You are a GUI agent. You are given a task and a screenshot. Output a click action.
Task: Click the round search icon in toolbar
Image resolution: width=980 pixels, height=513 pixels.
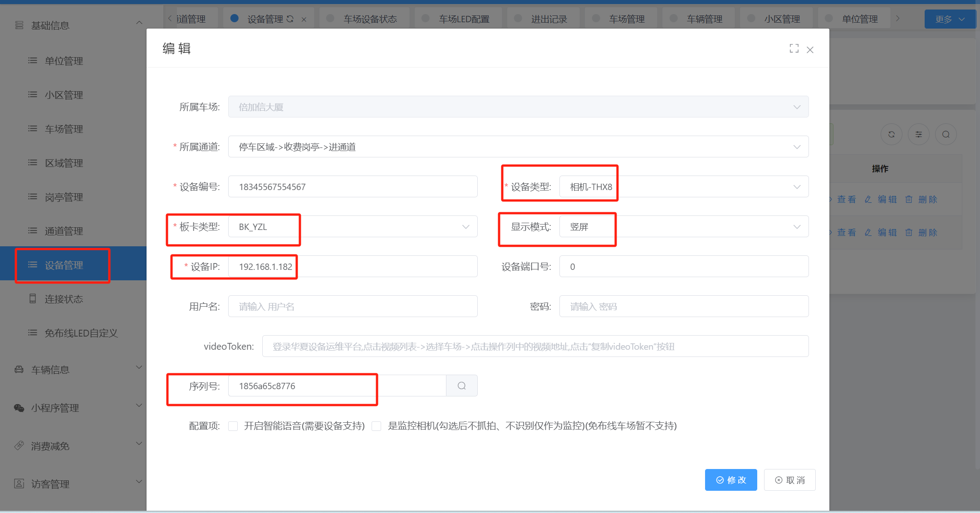click(x=946, y=134)
